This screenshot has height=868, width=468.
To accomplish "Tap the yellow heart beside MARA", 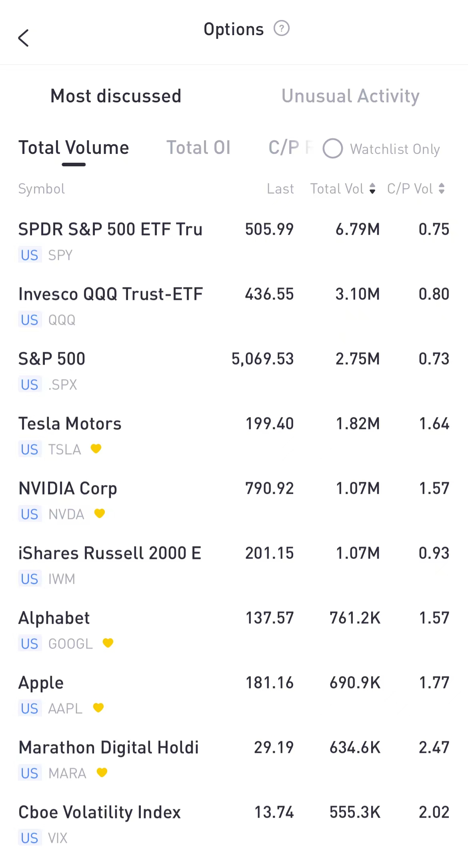I will point(102,772).
